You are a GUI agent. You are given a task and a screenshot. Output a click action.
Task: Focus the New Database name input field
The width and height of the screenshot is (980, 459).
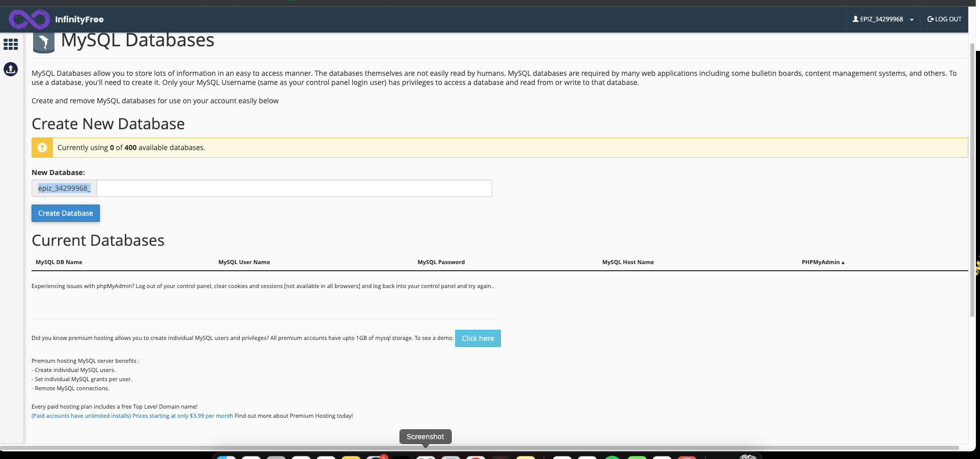tap(294, 188)
